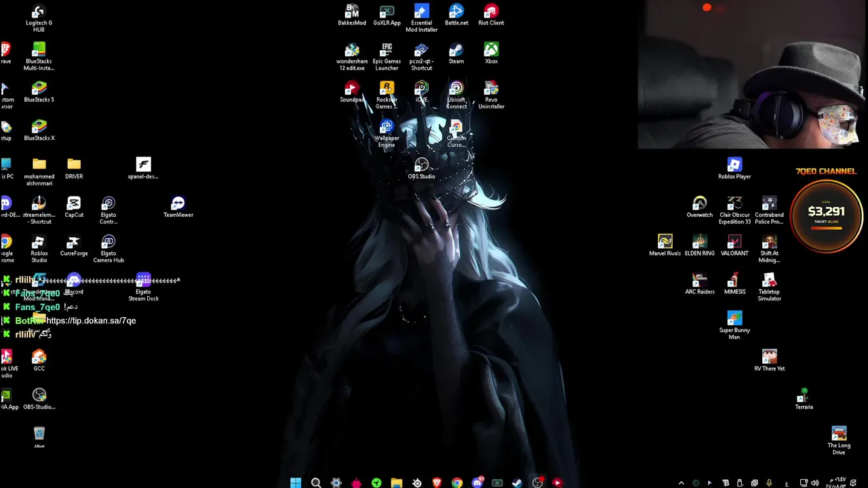Image resolution: width=868 pixels, height=488 pixels.
Task: Open File Explorer from taskbar
Action: 397,483
